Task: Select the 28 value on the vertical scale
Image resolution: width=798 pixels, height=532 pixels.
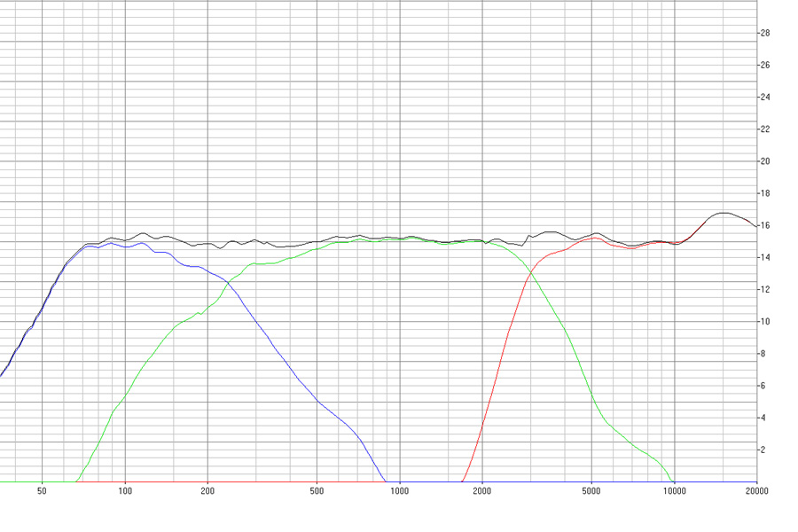Action: [765, 33]
